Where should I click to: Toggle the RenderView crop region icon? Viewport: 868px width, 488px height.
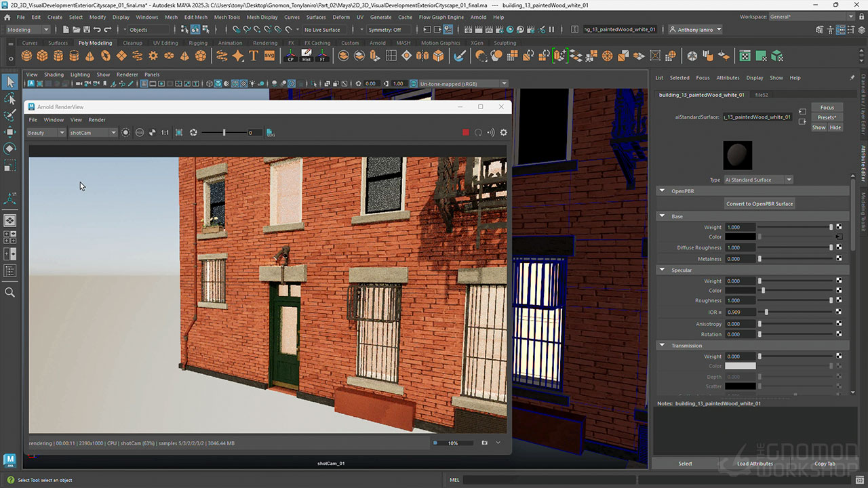(x=179, y=133)
